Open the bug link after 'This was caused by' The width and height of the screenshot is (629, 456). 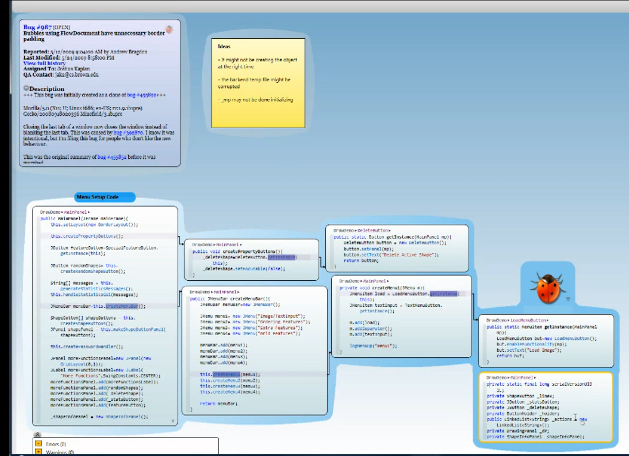[128, 132]
